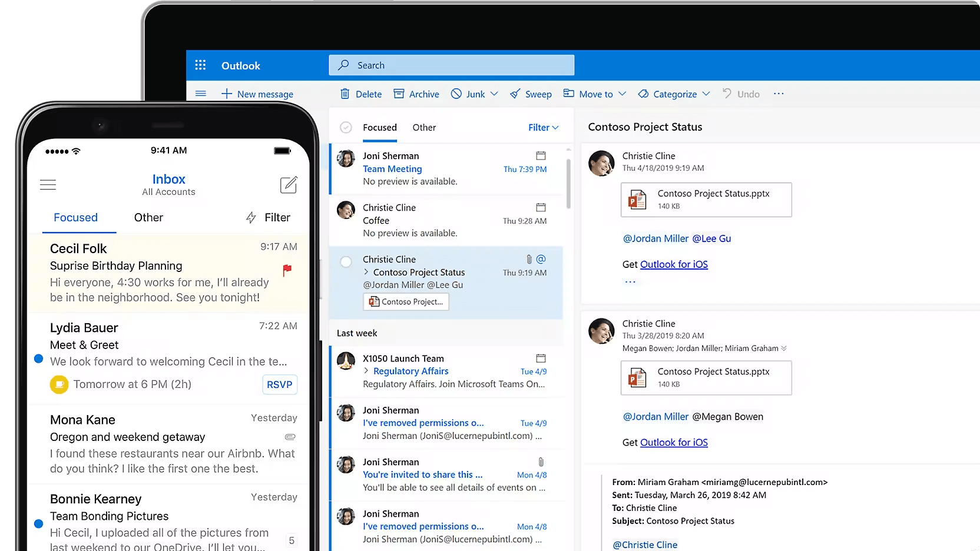Open the second Outlook for iOS link

674,442
